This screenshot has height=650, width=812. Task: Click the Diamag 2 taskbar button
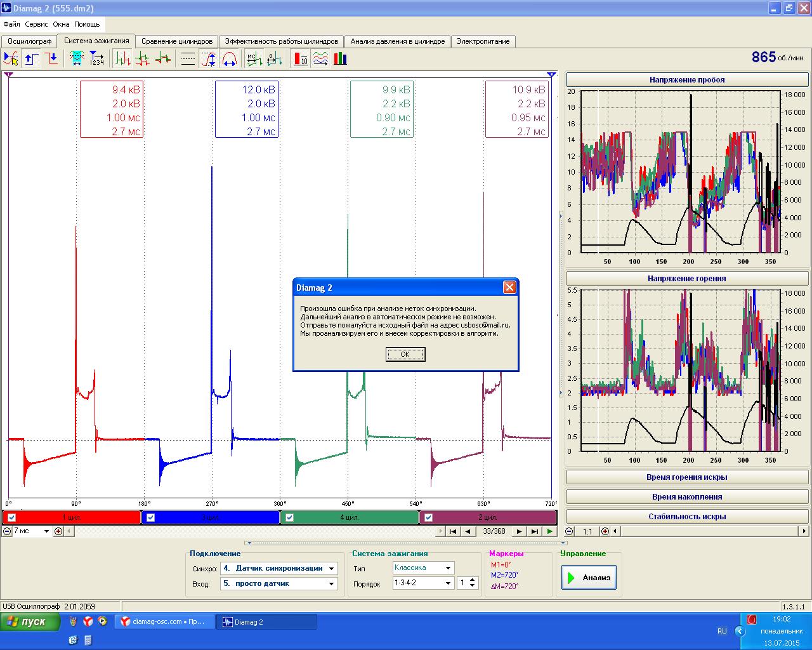click(x=266, y=622)
